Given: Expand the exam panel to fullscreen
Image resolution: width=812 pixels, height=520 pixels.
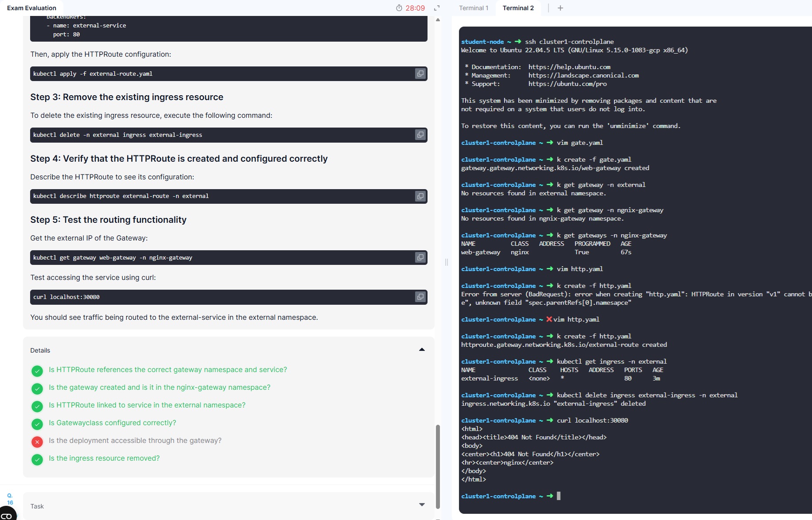Looking at the screenshot, I should [437, 8].
